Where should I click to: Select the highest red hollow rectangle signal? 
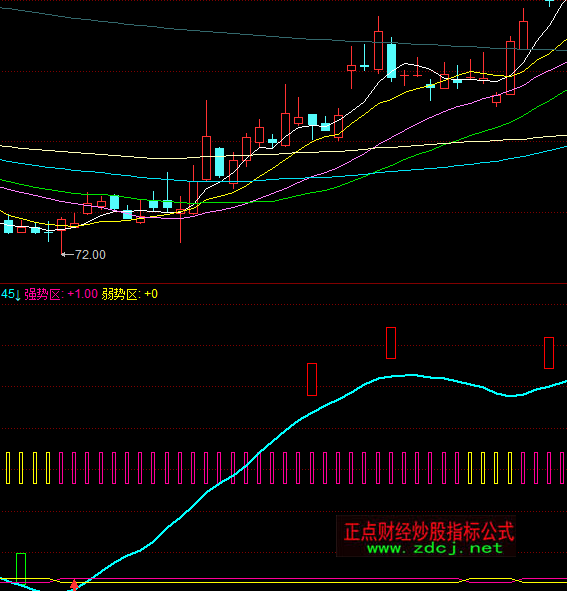click(x=391, y=343)
